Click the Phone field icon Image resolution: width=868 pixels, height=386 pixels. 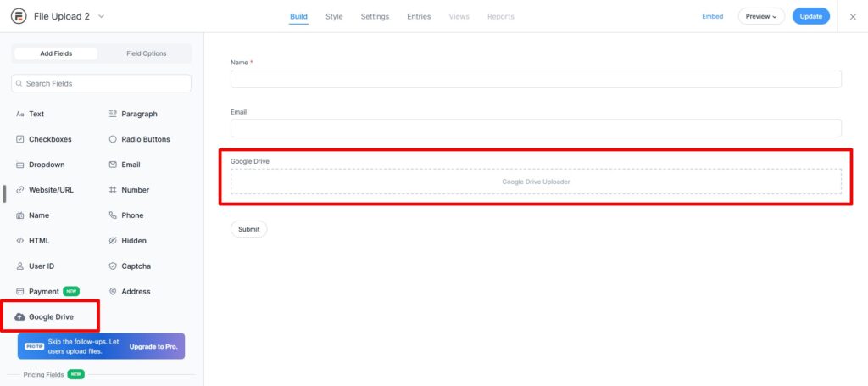(113, 215)
